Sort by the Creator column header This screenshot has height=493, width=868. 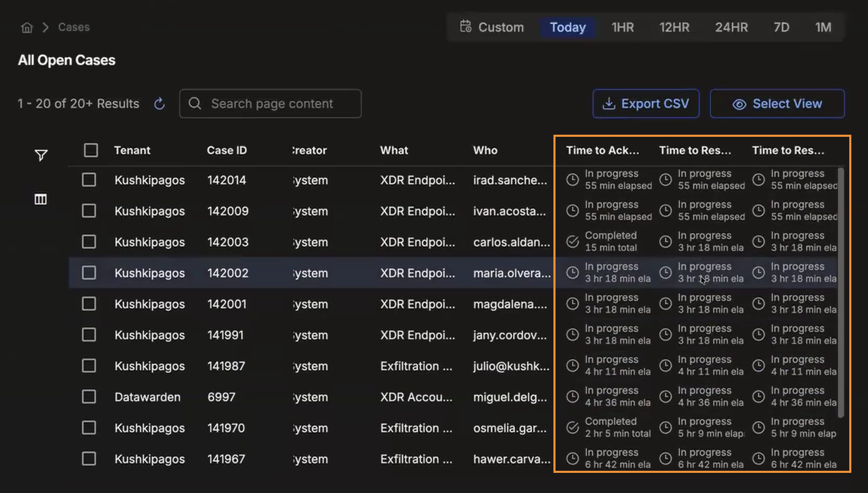click(x=309, y=150)
